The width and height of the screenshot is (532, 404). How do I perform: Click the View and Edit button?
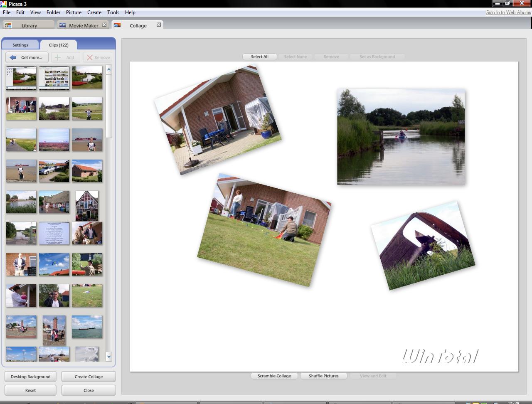pos(373,376)
